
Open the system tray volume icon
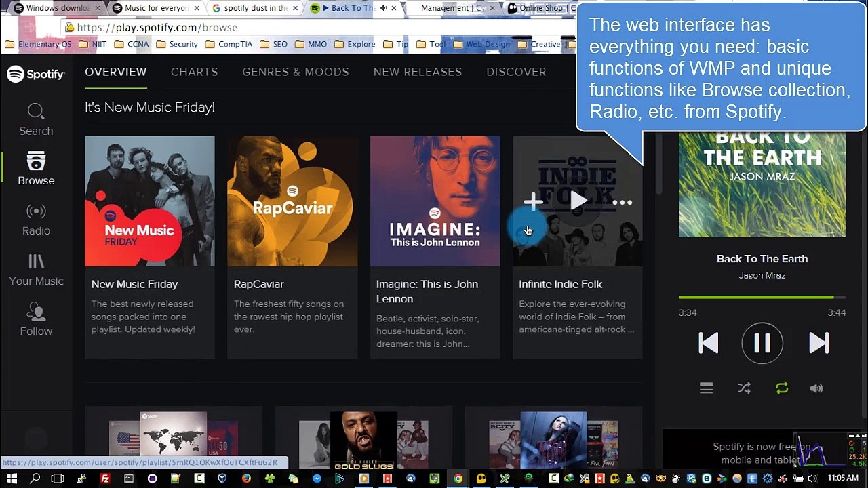pos(814,479)
